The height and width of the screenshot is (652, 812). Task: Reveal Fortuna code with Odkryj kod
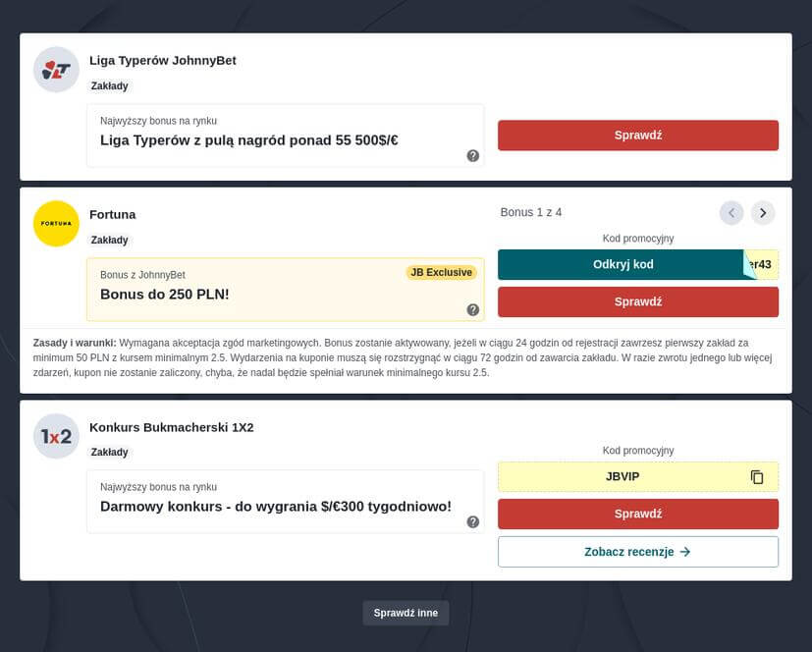coord(623,265)
